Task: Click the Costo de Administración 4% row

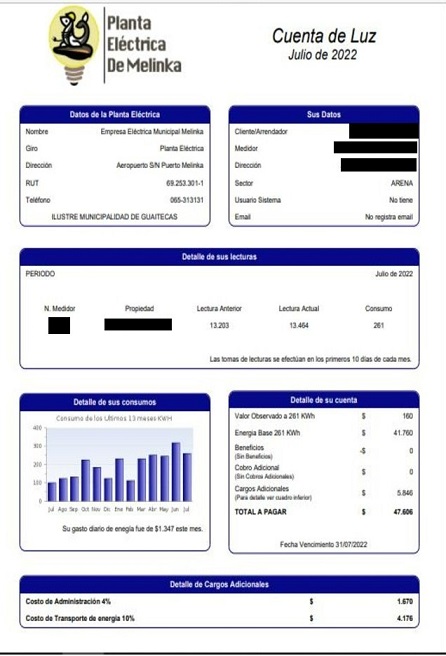Action: tap(219, 601)
